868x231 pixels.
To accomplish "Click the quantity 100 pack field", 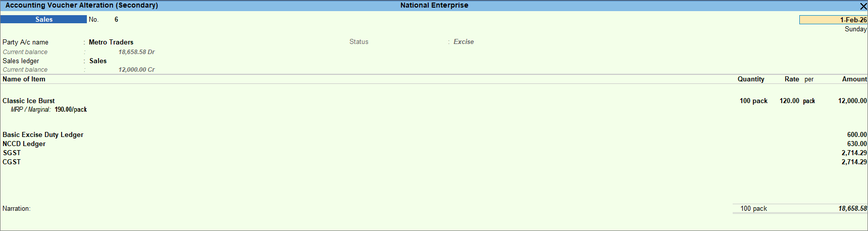I will 753,101.
